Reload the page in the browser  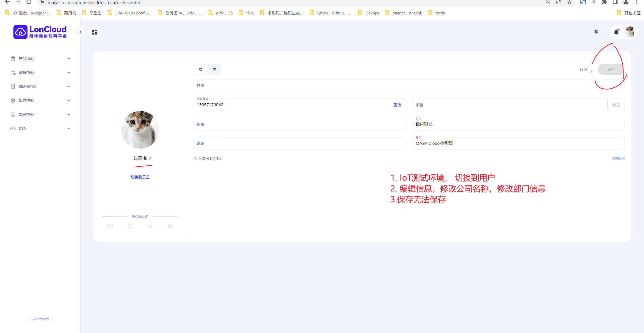point(29,2)
